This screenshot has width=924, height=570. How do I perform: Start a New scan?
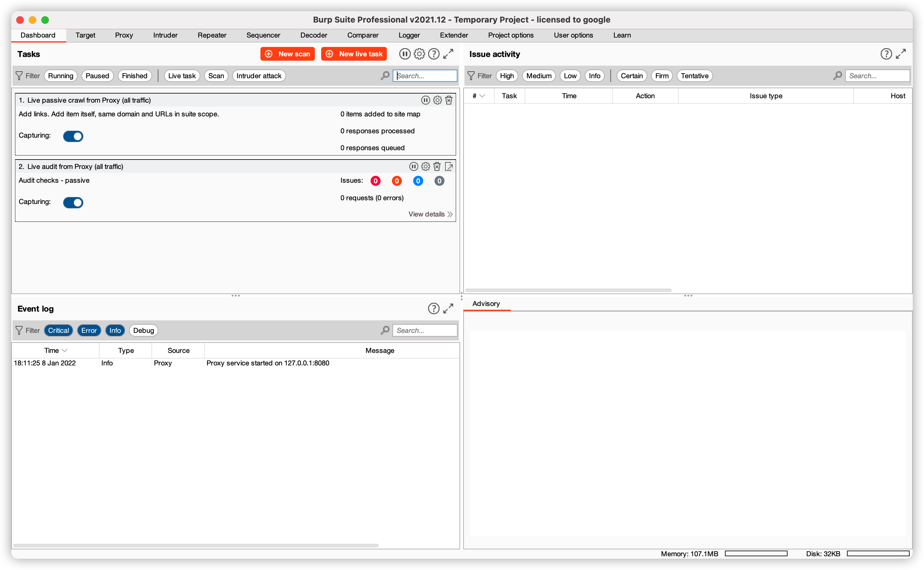pos(287,54)
